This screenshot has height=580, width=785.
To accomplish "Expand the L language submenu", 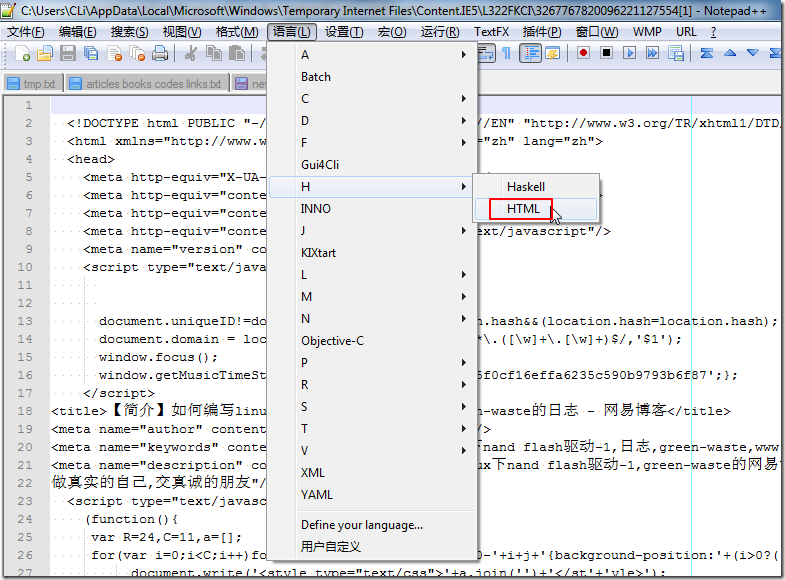I will point(371,275).
